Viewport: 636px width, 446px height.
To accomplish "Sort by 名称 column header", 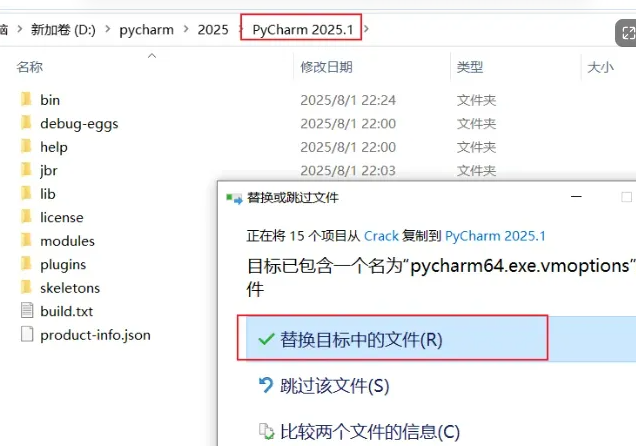I will coord(29,67).
